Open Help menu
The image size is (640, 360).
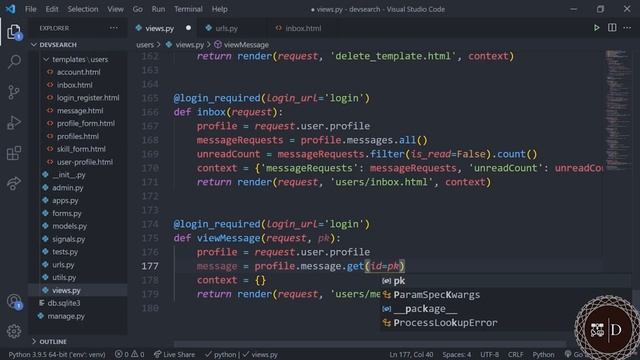pos(220,9)
